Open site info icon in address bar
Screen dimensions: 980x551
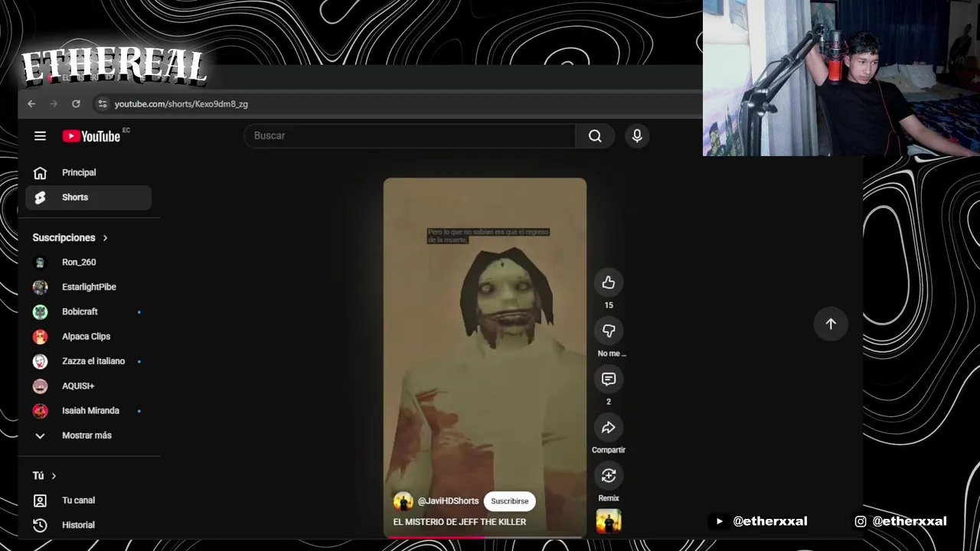tap(102, 104)
